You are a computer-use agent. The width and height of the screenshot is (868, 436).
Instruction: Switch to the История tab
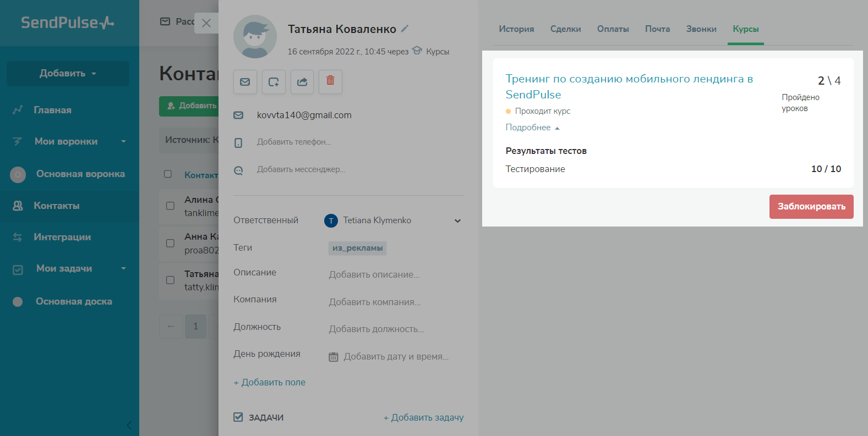pos(516,29)
